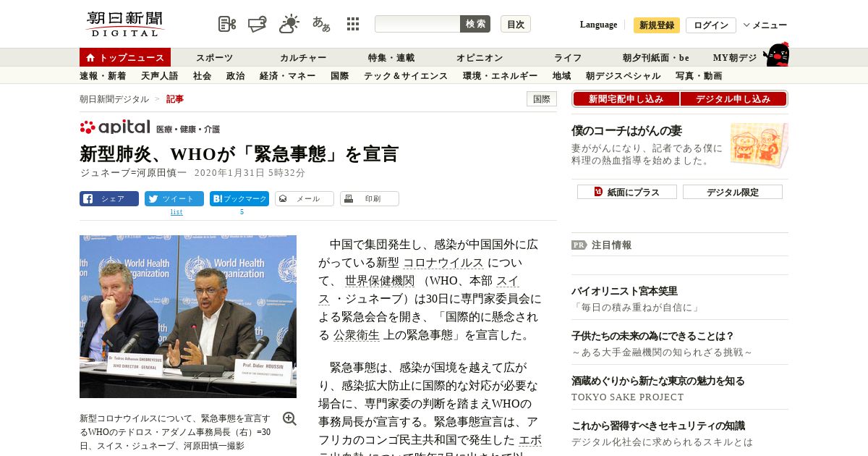The height and width of the screenshot is (456, 868).
Task: Click 紙面にプラス button
Action: pyautogui.click(x=627, y=192)
